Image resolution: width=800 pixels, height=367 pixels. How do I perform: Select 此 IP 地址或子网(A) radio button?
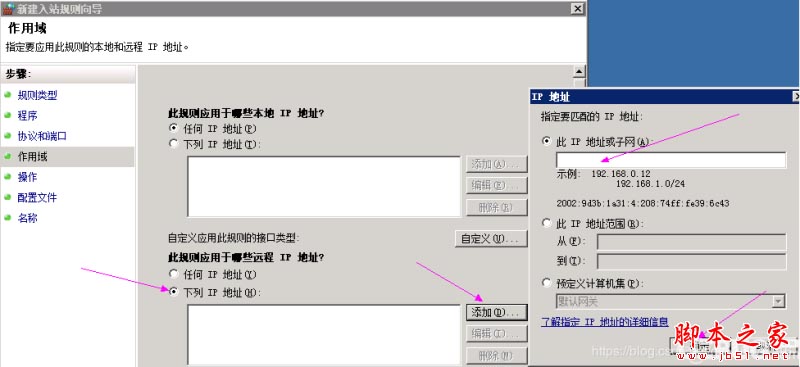pos(547,141)
